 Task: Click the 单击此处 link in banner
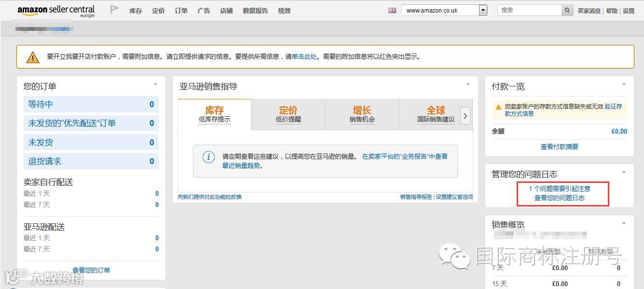(304, 56)
